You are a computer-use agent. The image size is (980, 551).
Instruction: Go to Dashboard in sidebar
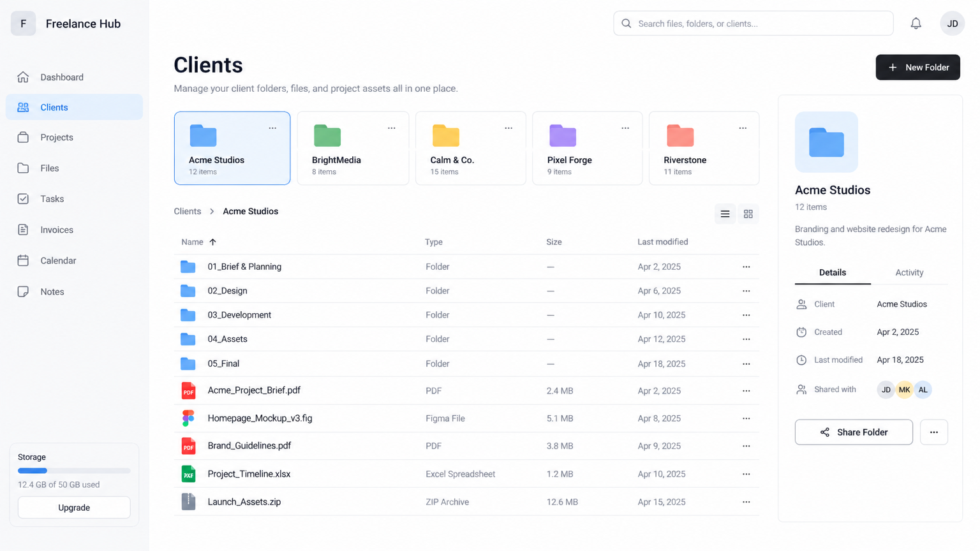point(74,77)
